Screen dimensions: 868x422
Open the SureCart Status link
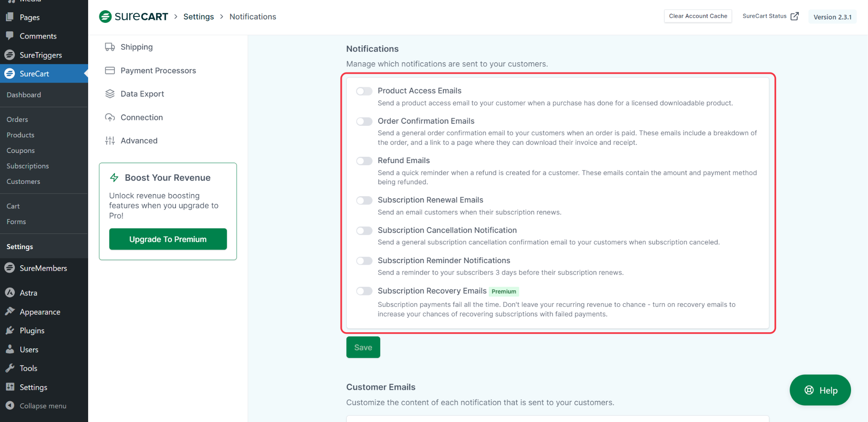771,16
